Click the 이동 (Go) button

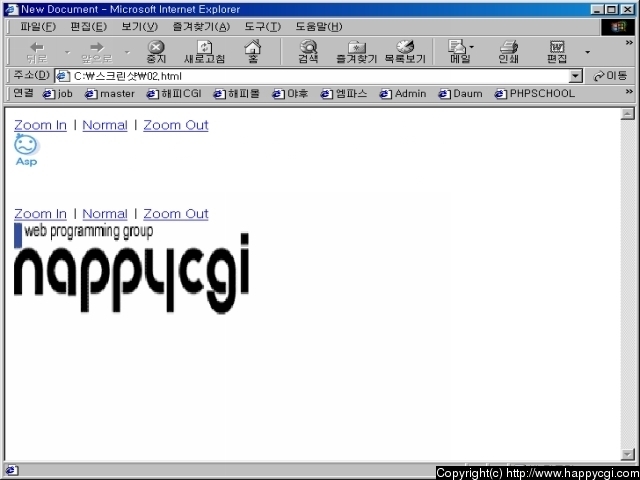[x=611, y=76]
